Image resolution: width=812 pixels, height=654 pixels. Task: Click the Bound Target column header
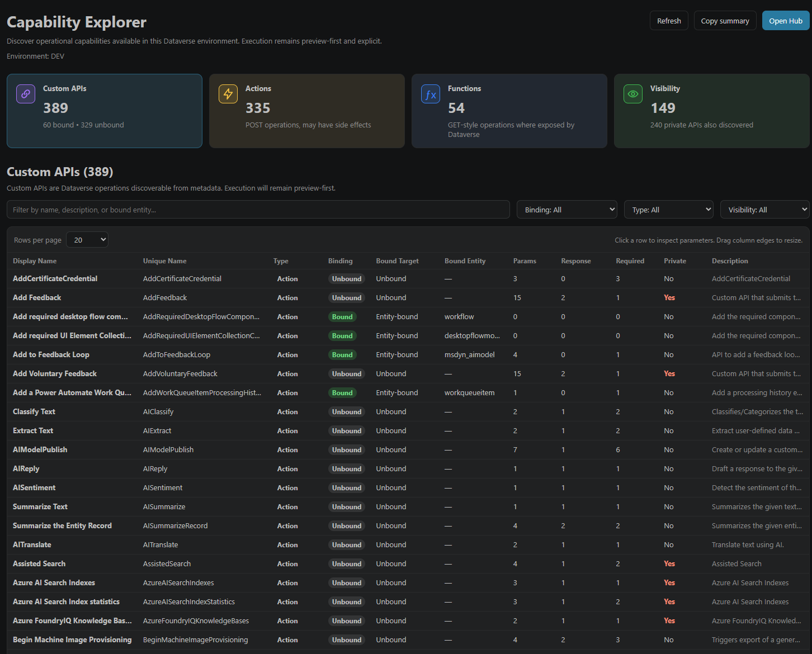pos(397,261)
